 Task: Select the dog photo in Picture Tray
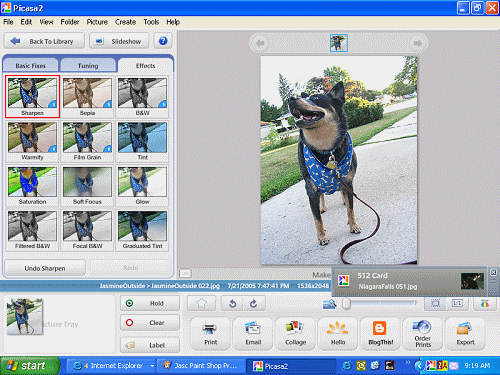(25, 316)
